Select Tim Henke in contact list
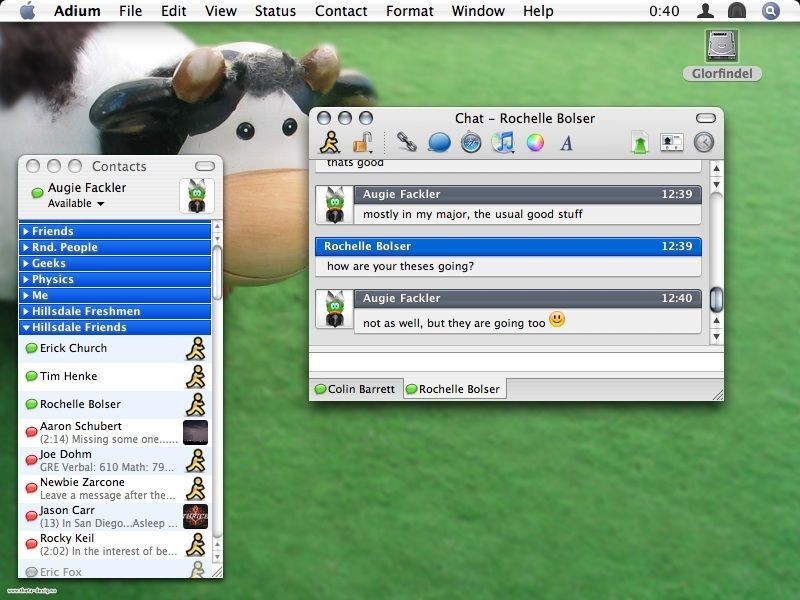 pyautogui.click(x=68, y=376)
